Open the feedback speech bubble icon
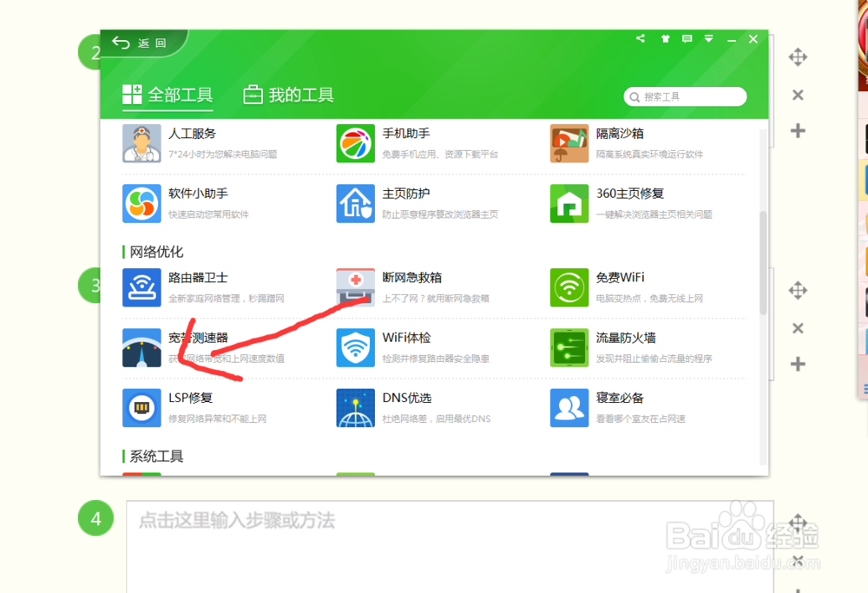This screenshot has width=868, height=593. pyautogui.click(x=687, y=38)
